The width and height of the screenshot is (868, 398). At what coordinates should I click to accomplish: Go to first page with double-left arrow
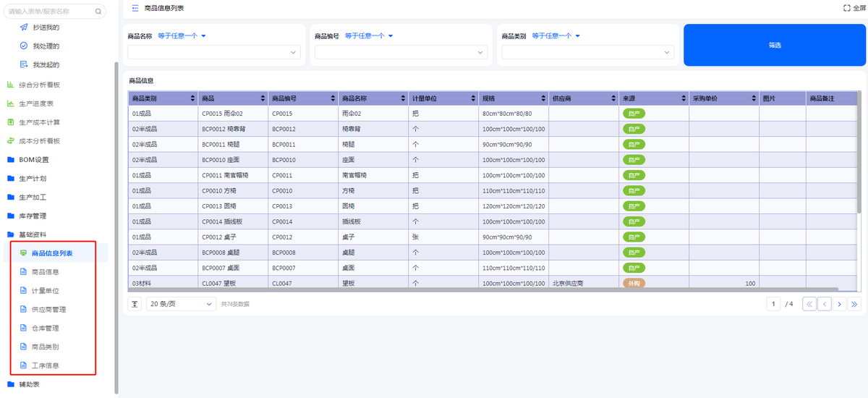(809, 304)
